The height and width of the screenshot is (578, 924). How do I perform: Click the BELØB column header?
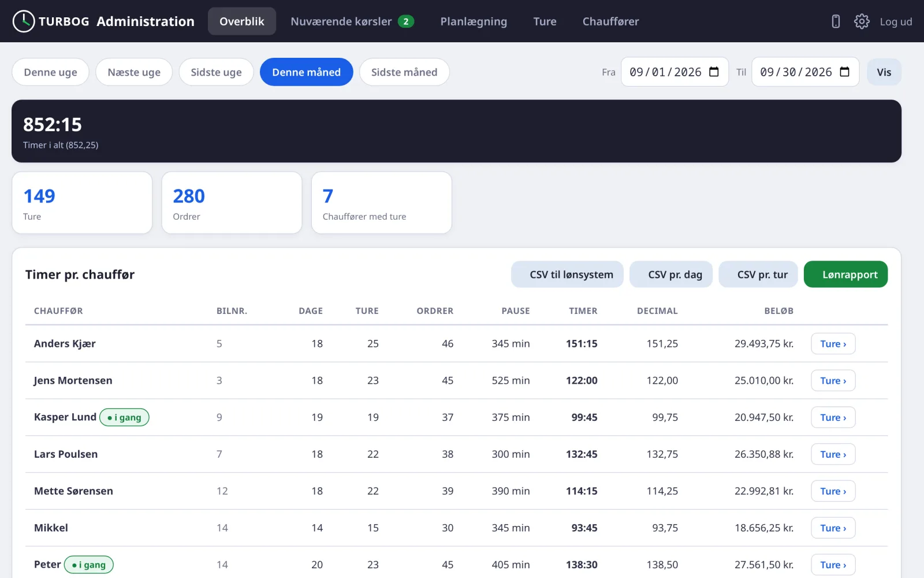(x=778, y=311)
